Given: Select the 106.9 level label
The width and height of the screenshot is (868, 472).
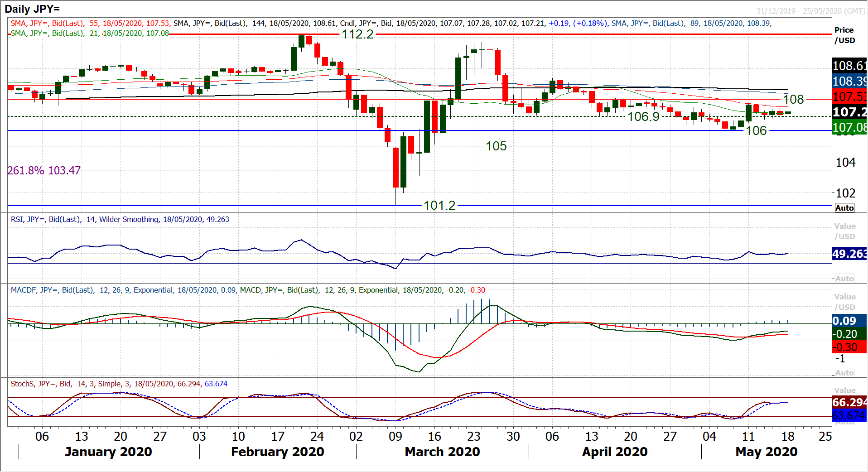Looking at the screenshot, I should pos(643,117).
